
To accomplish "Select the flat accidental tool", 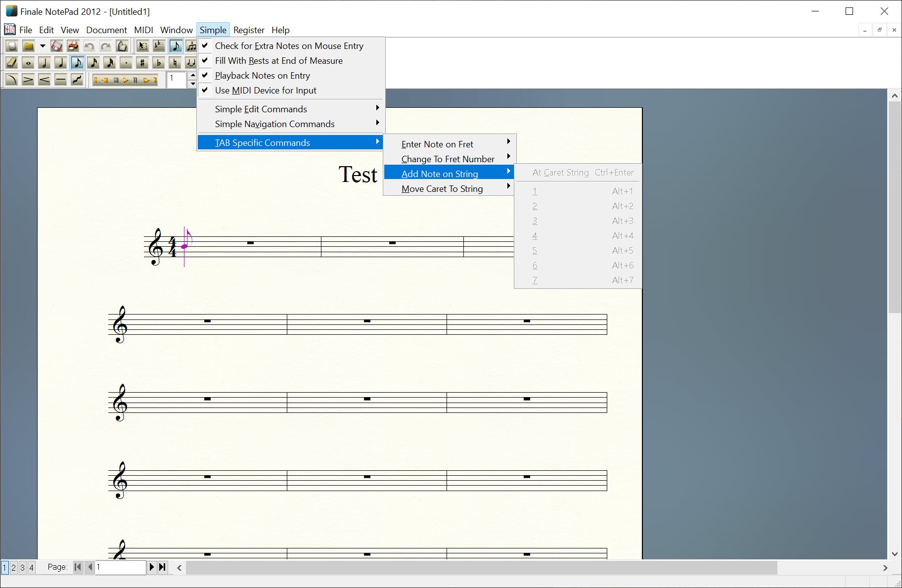I will coord(159,63).
